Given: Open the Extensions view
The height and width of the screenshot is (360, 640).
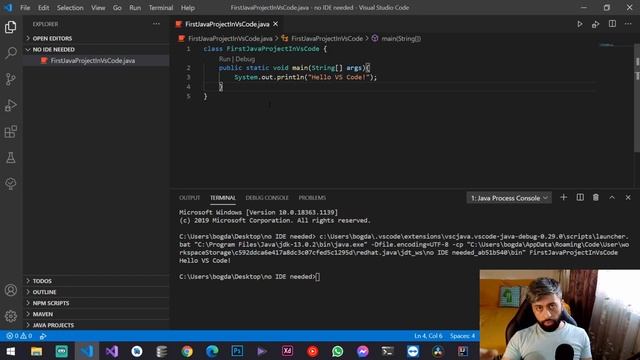Looking at the screenshot, I should (x=11, y=131).
